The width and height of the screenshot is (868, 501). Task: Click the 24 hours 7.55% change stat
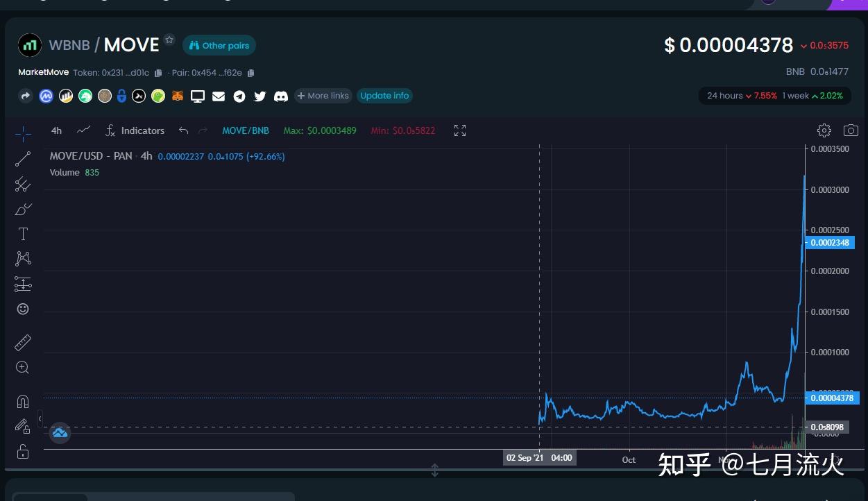tap(742, 96)
